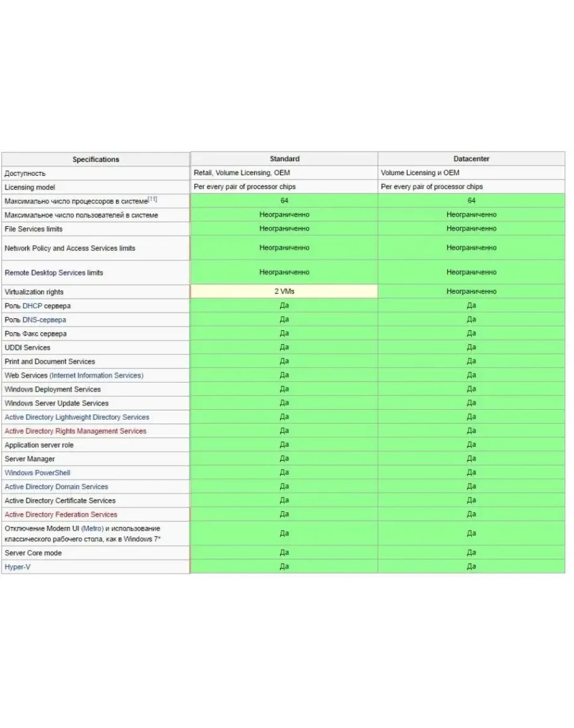Click the Windows PowerShell link

pyautogui.click(x=37, y=473)
